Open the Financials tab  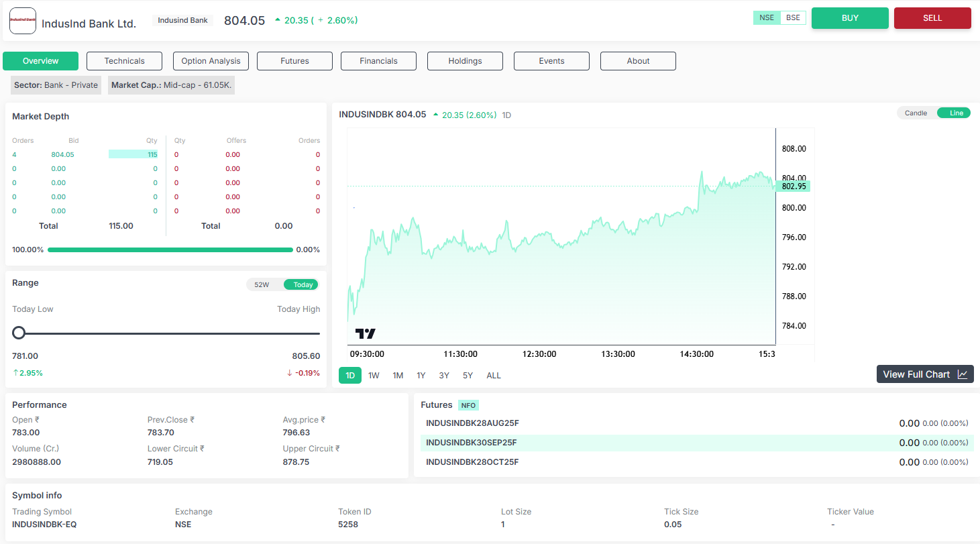coord(379,61)
